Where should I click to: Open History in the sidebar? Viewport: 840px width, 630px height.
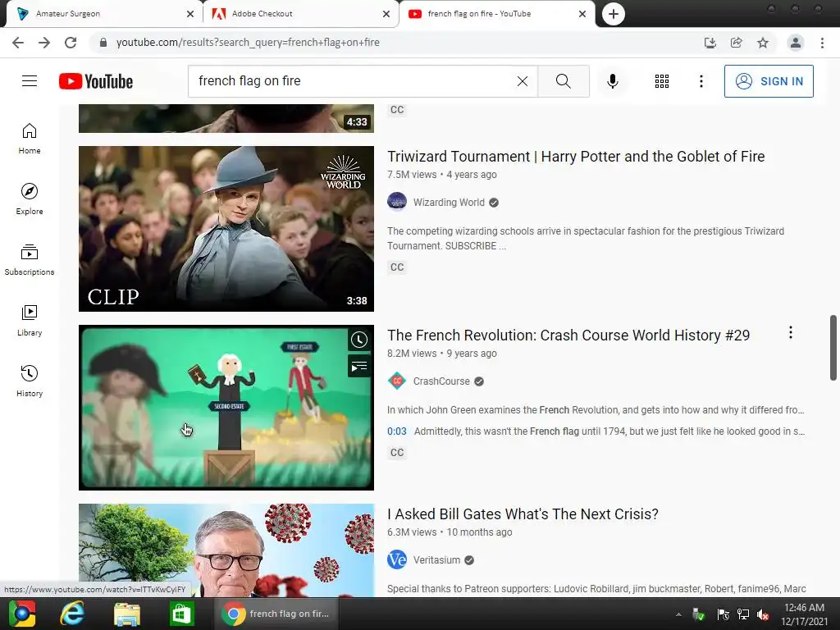coord(30,381)
